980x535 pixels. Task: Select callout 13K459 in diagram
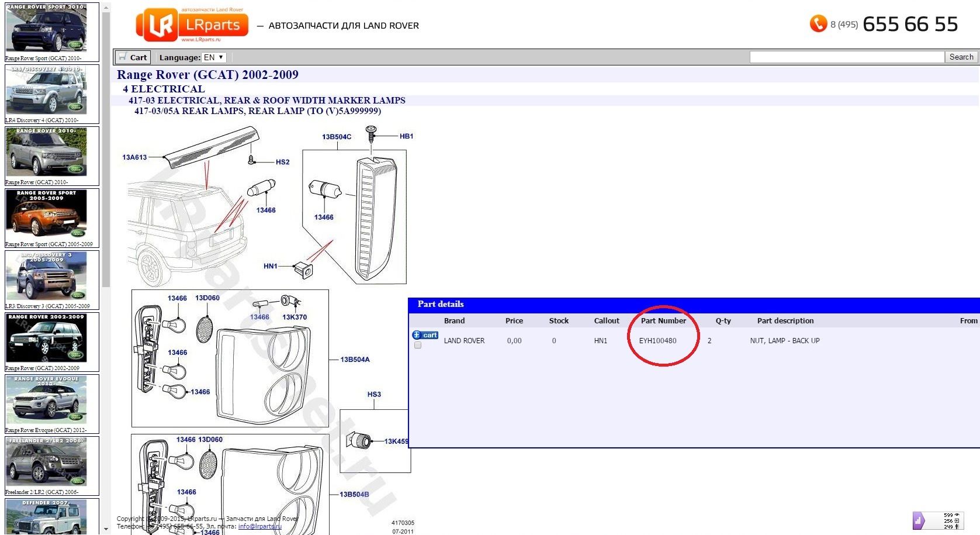point(396,441)
